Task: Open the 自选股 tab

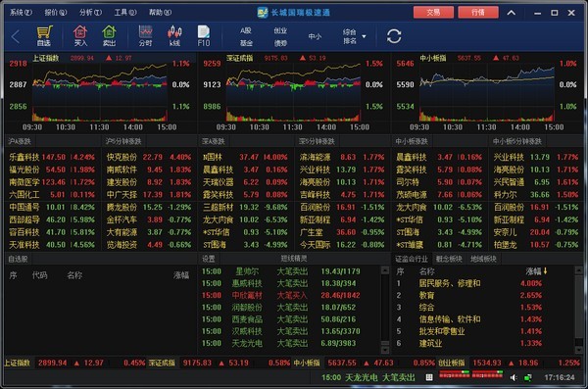Action: click(18, 259)
